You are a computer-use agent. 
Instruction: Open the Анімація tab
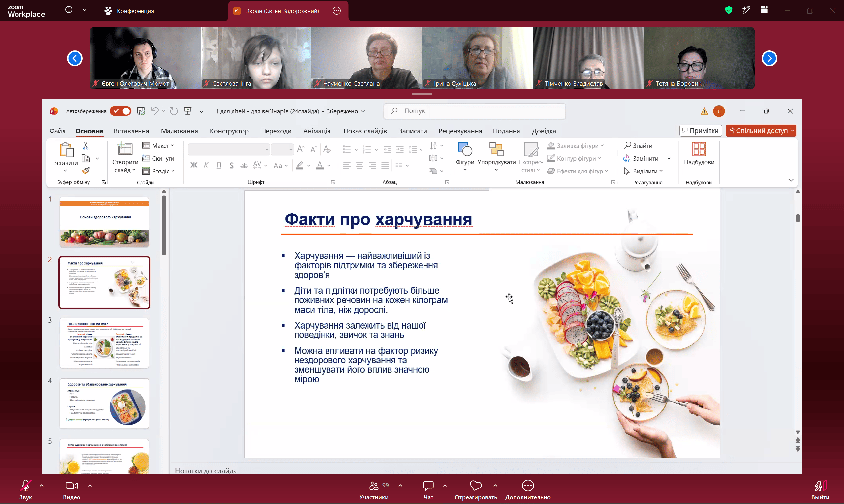click(x=317, y=131)
